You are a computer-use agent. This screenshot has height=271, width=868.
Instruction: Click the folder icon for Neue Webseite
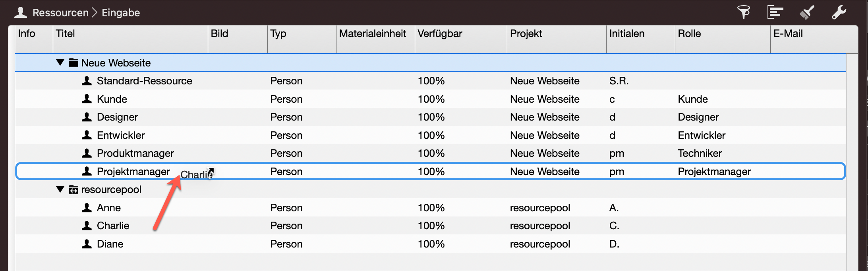pos(73,63)
